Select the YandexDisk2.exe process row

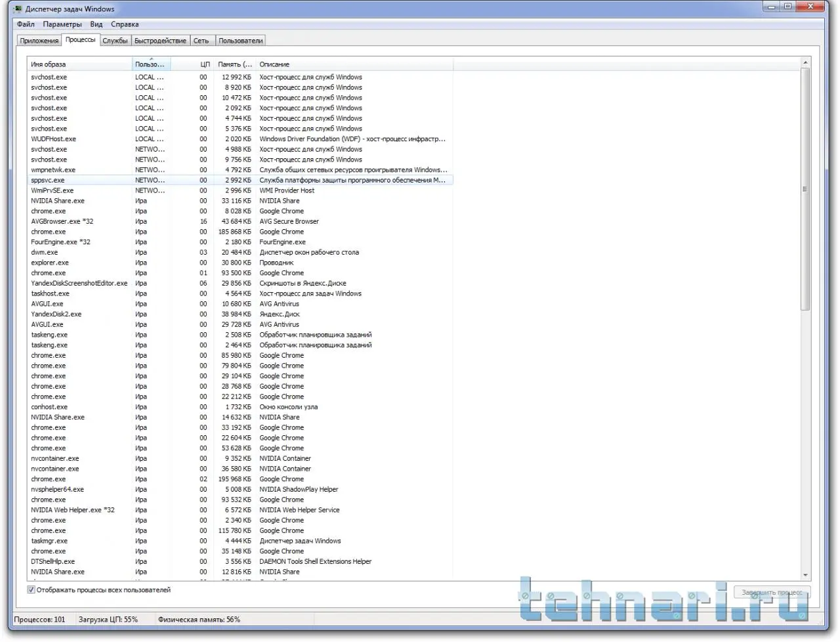coord(240,314)
